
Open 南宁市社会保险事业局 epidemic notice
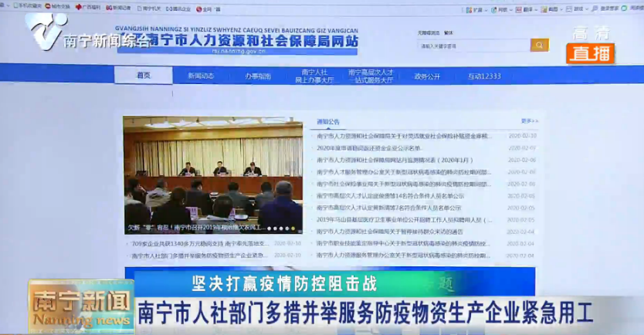(x=404, y=184)
